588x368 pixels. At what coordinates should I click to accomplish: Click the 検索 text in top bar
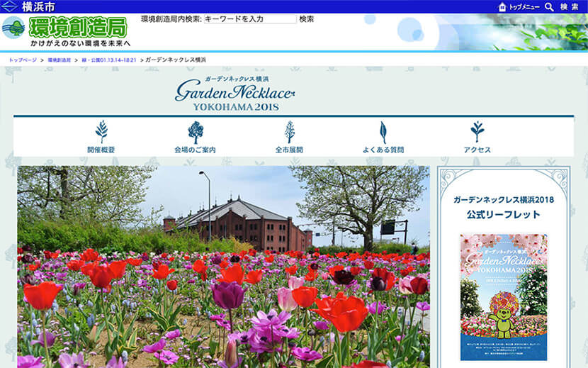point(570,7)
